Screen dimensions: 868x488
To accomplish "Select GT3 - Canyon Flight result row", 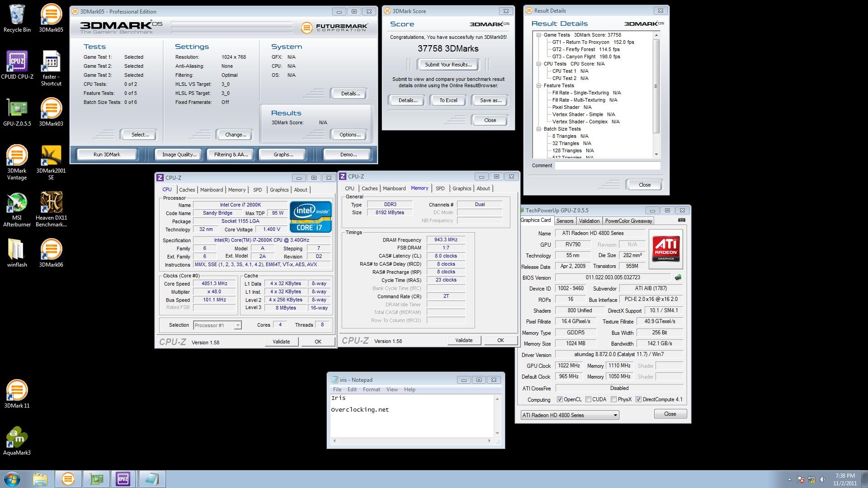I will 586,56.
